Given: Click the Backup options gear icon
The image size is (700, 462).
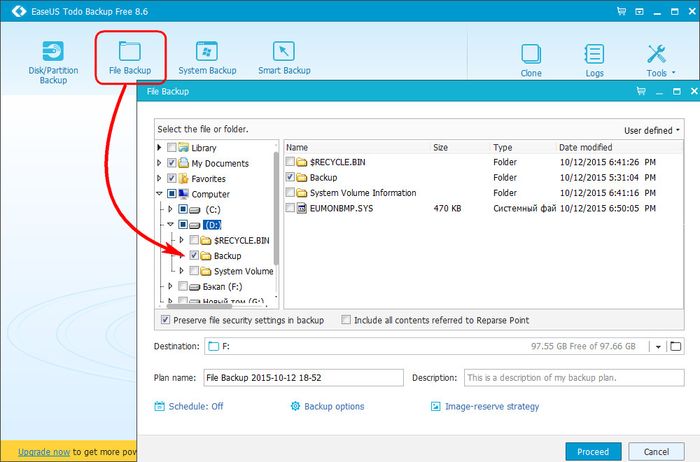Looking at the screenshot, I should 295,406.
